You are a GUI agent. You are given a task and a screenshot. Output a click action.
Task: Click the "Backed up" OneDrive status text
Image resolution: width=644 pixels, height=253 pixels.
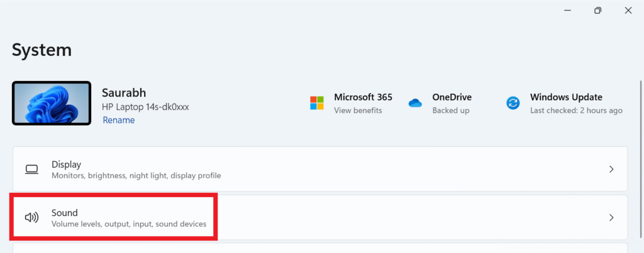coord(451,110)
